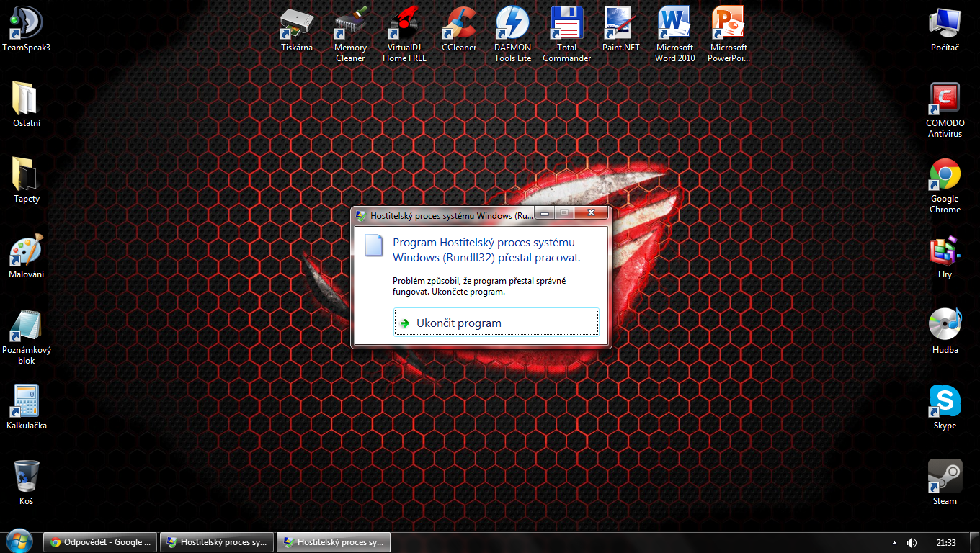Open the TeamSpeak3 desktop shortcut
This screenshot has height=553, width=980.
[x=27, y=29]
